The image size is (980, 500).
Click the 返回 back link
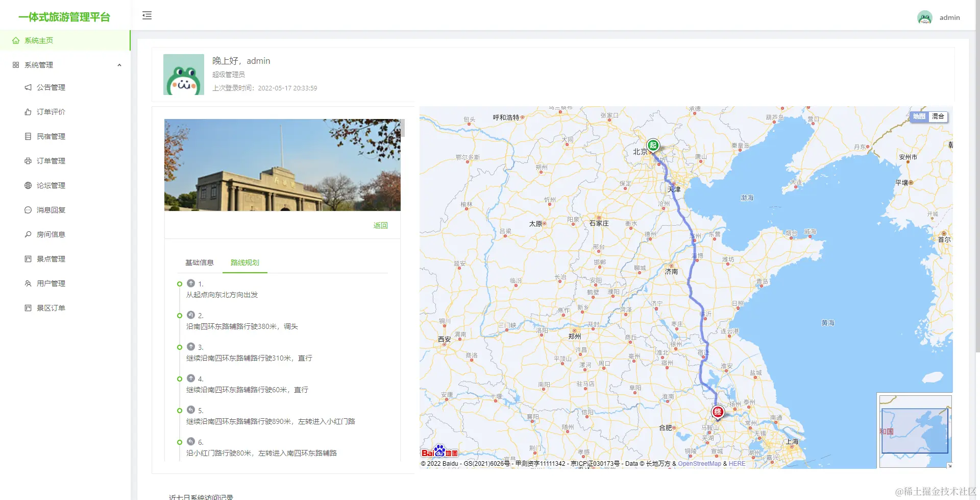[381, 225]
